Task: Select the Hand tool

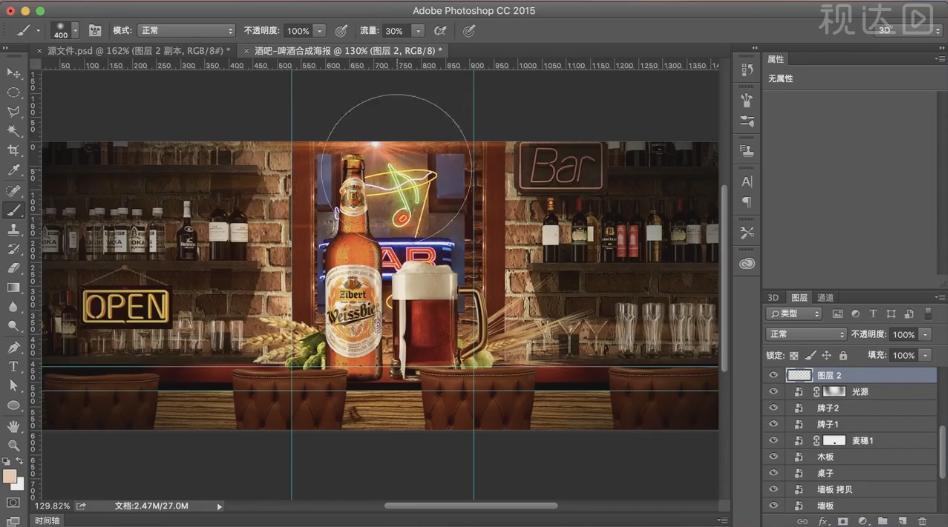Action: coord(13,427)
